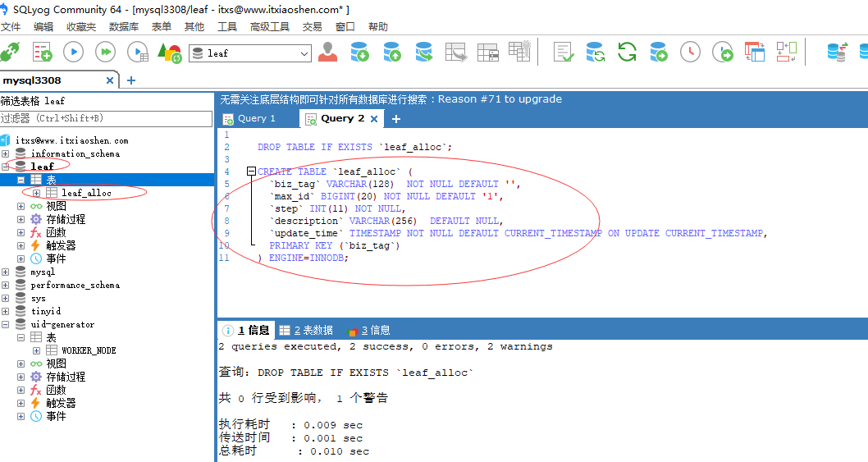868x462 pixels.
Task: Open the 文件 menu
Action: click(11, 26)
